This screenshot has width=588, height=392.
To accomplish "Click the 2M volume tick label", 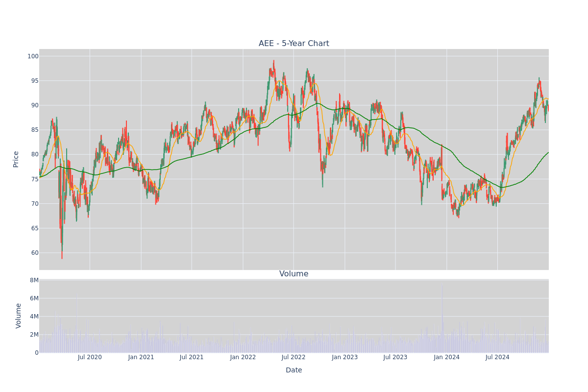I will coord(34,335).
